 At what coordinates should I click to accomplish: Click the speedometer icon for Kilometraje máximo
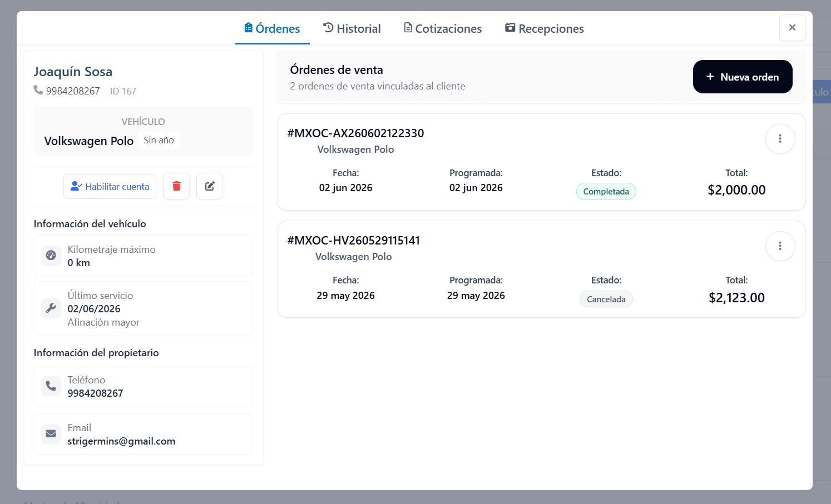click(51, 256)
